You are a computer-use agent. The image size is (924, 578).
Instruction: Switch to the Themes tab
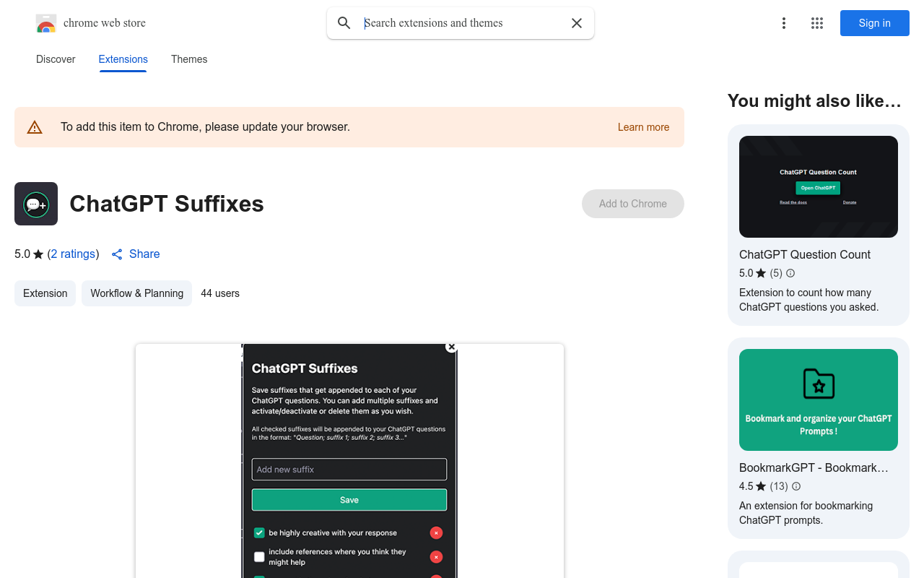pos(189,59)
